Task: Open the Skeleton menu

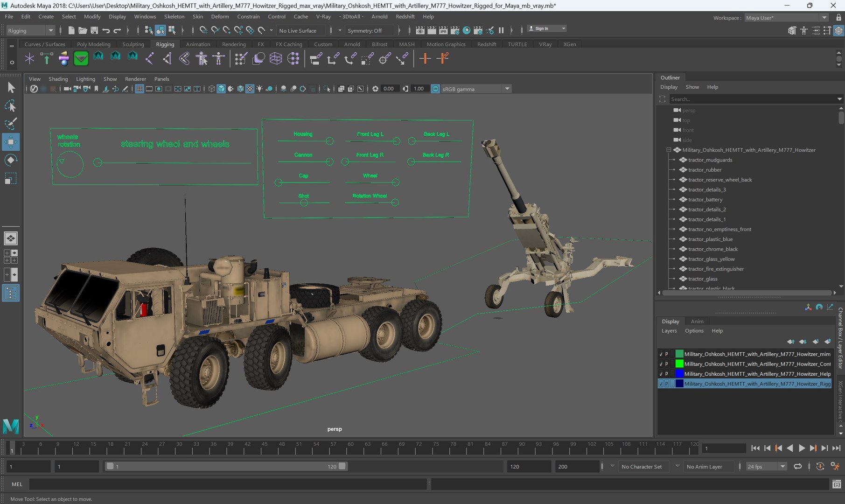Action: tap(174, 16)
